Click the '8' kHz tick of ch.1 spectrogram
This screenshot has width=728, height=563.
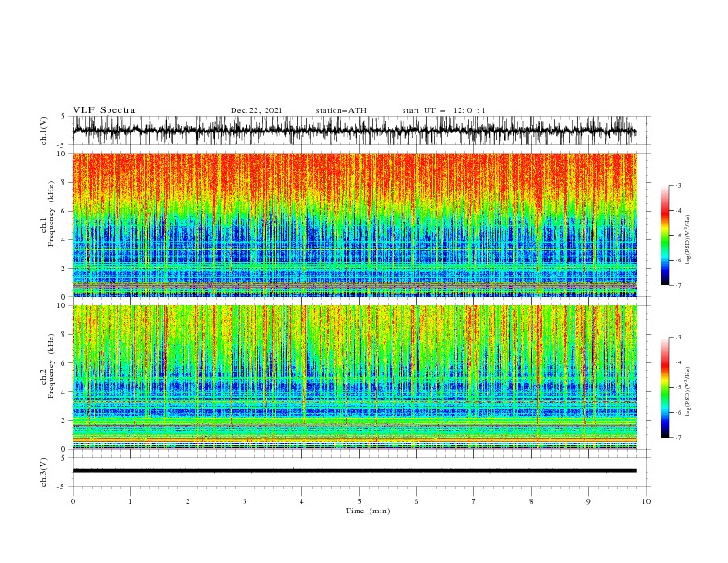click(x=64, y=182)
